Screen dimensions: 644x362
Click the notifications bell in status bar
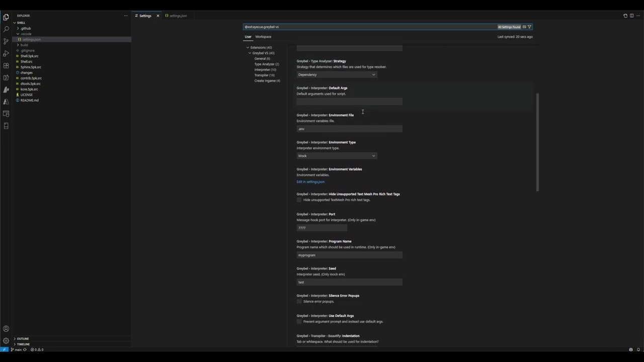(638, 349)
